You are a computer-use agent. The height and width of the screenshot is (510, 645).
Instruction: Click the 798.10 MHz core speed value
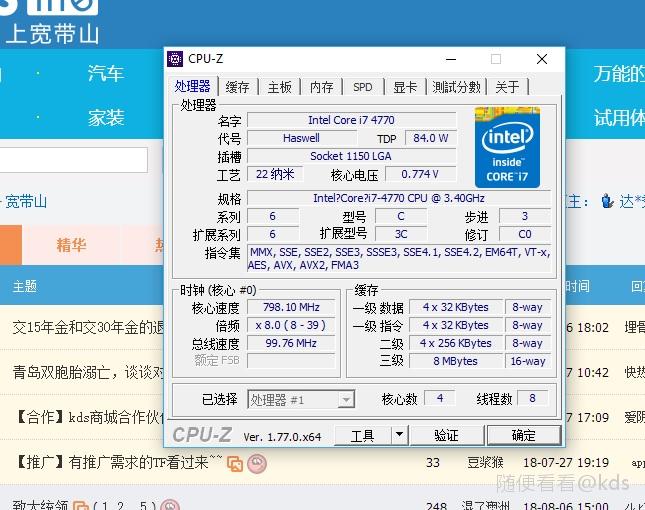[x=291, y=307]
